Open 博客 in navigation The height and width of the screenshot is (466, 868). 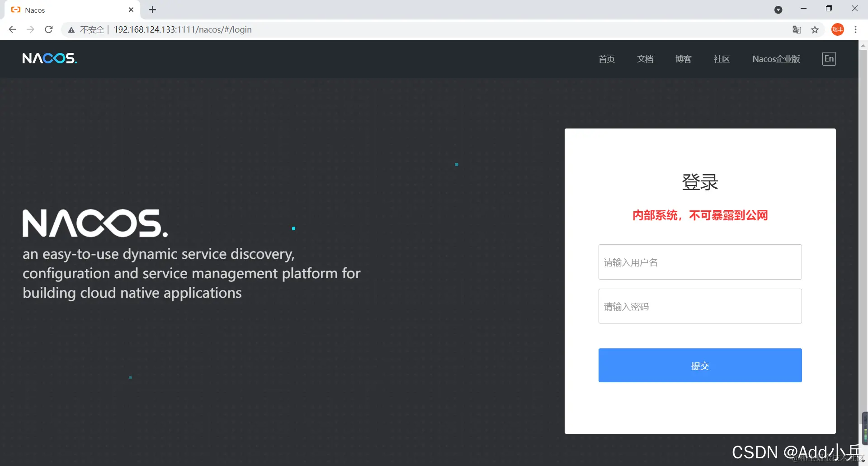(x=684, y=59)
